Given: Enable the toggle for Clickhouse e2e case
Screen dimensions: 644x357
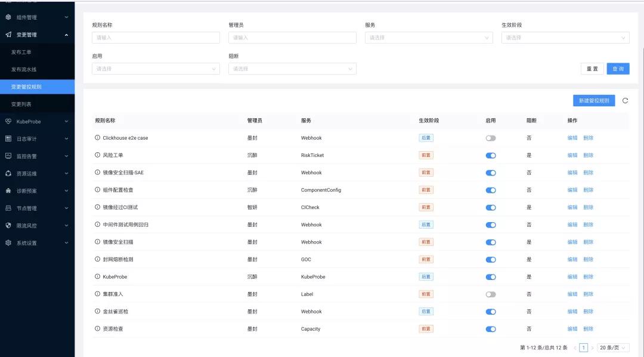Looking at the screenshot, I should (x=491, y=138).
